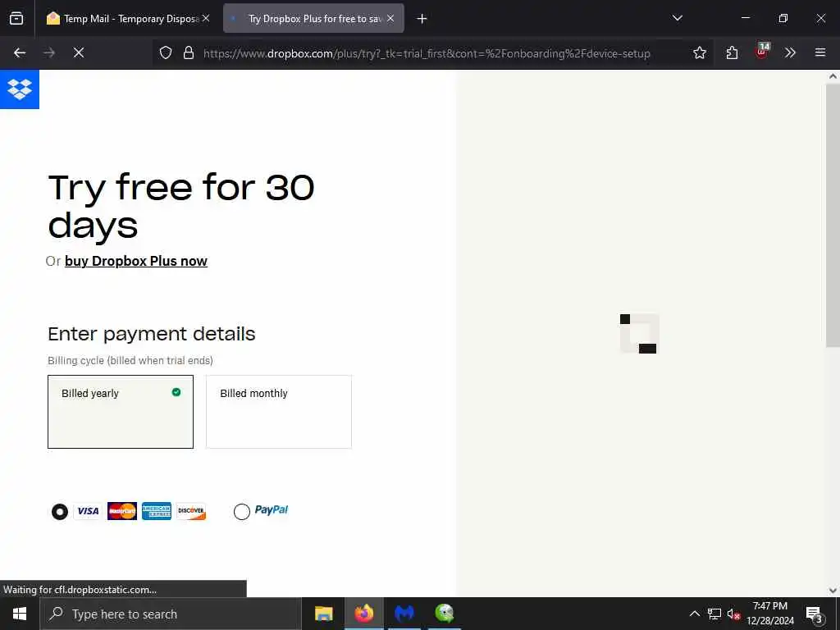Follow the buy Dropbox Plus now link
The height and width of the screenshot is (630, 840).
(x=136, y=261)
